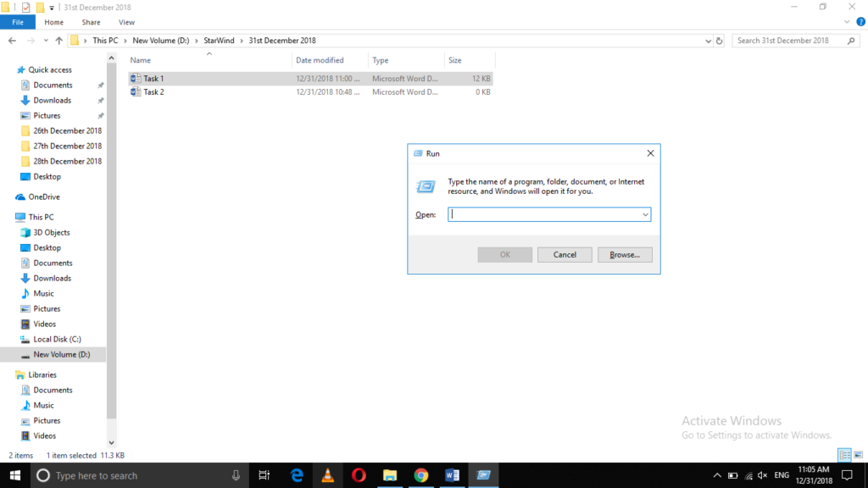
Task: Show hidden system tray icons
Action: (717, 475)
